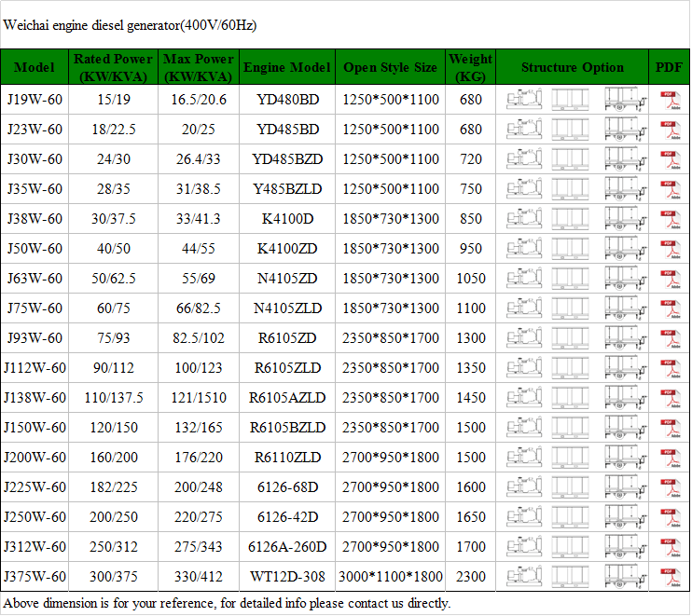The image size is (692, 616).
Task: Click trailer-type icon in J75W-60 row
Action: (626, 308)
